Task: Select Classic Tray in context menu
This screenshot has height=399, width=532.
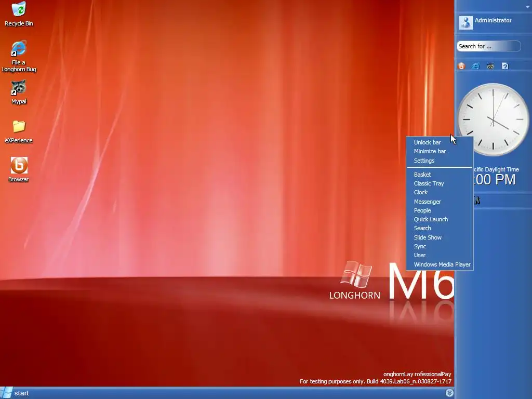Action: pos(440,183)
